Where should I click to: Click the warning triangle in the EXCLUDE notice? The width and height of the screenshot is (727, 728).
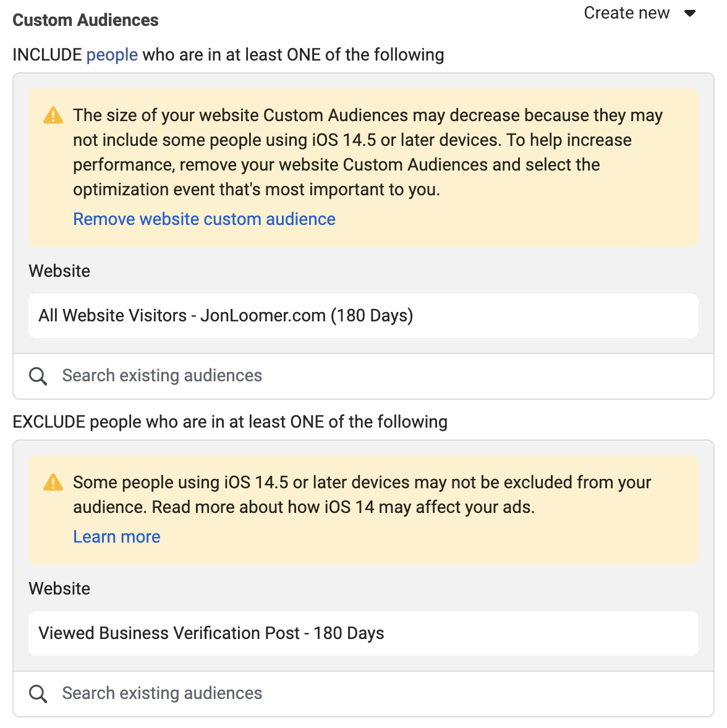click(x=53, y=483)
